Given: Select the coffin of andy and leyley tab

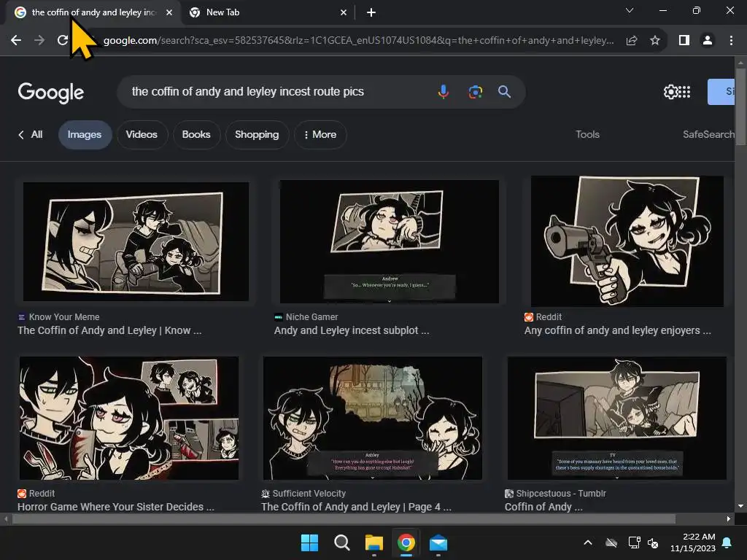Looking at the screenshot, I should coord(93,12).
